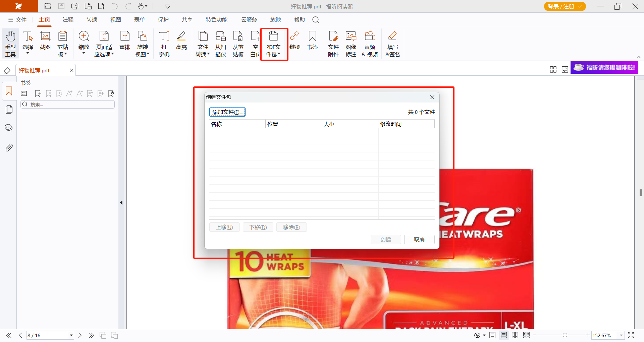Click 上移 (Move Up) button

point(224,227)
